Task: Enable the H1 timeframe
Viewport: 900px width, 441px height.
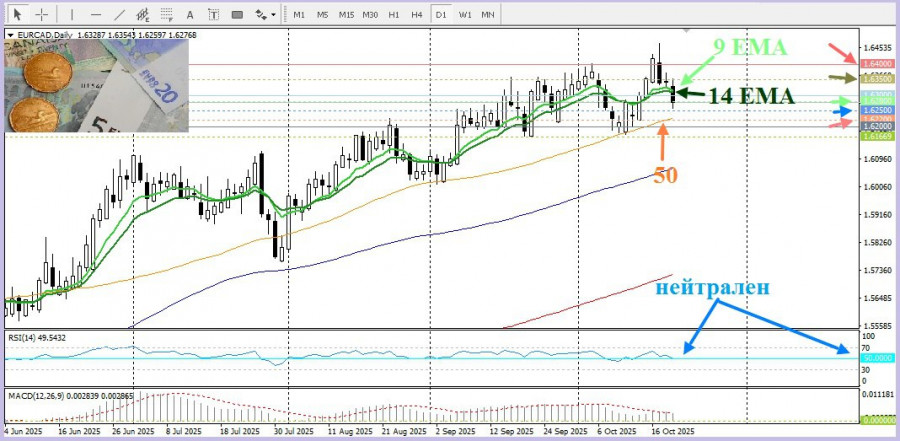Action: [394, 15]
